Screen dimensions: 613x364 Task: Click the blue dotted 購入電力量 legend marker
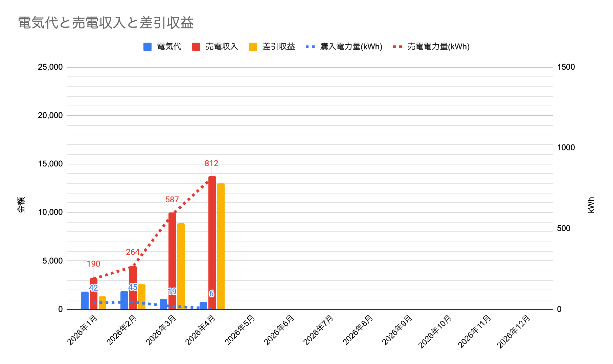point(310,47)
